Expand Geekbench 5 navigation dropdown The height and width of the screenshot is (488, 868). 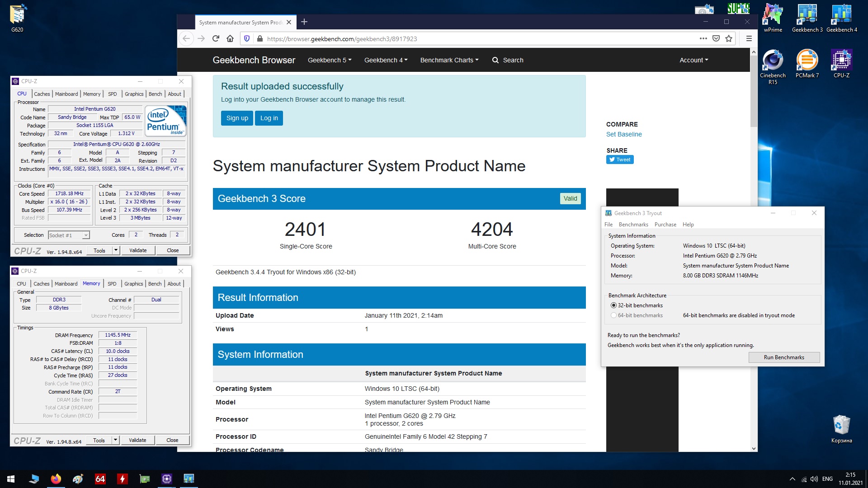330,60
